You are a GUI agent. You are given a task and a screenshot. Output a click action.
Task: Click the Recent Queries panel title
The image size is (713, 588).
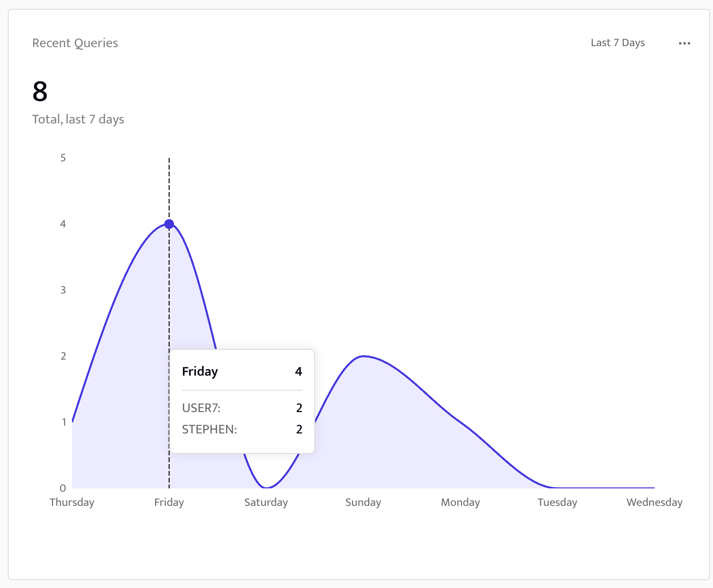point(75,43)
